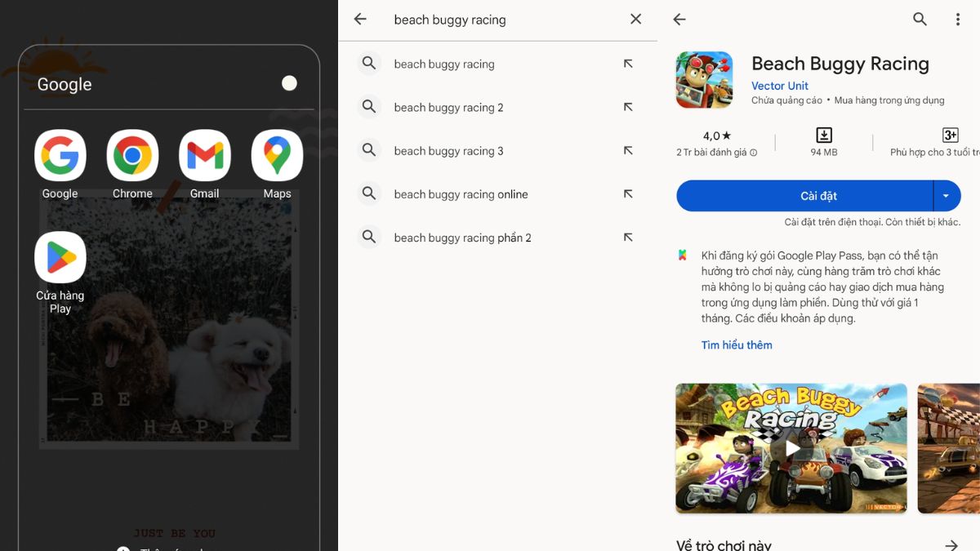Viewport: 980px width, 551px height.
Task: Open search from the app page toolbar
Action: pyautogui.click(x=920, y=20)
